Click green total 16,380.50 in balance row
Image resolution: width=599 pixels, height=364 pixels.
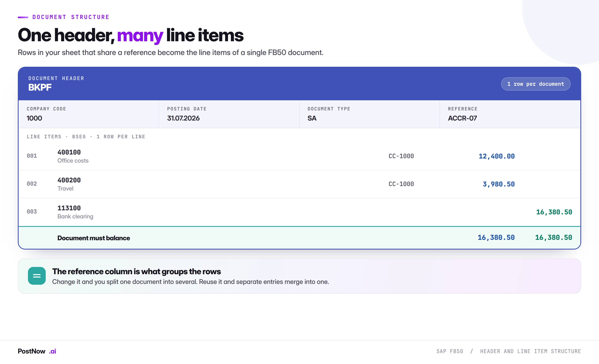click(x=553, y=237)
